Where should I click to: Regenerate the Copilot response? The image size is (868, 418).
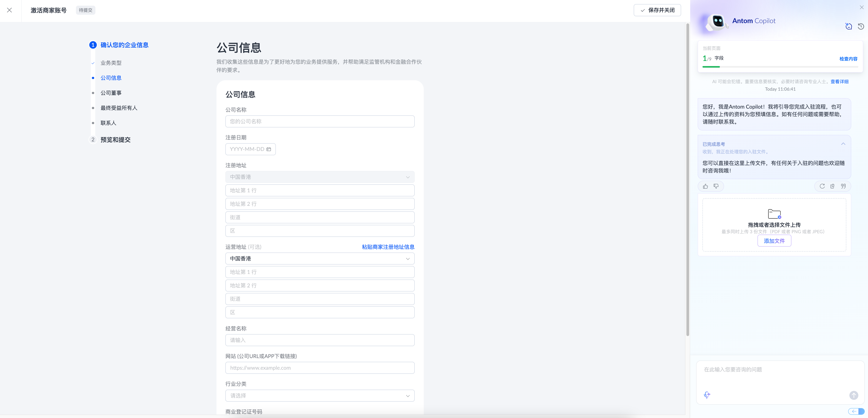pos(822,186)
